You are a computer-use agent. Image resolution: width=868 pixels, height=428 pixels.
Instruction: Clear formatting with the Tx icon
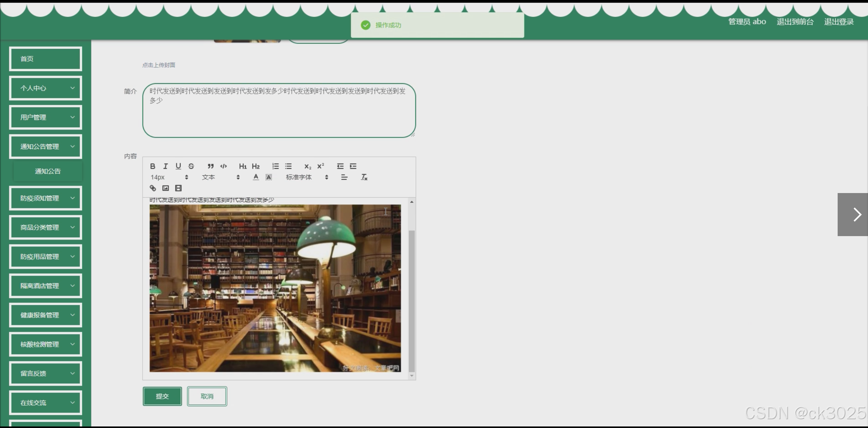click(364, 177)
